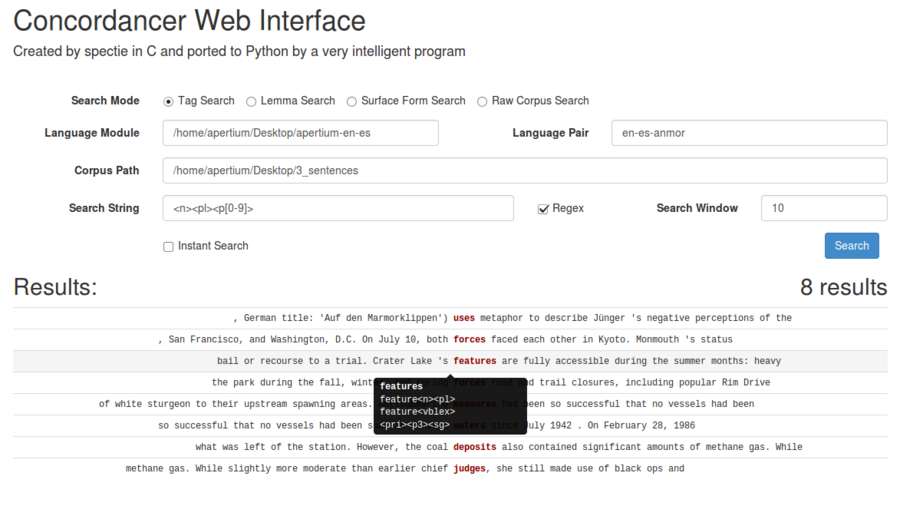Focus the Search Window number field
The height and width of the screenshot is (506, 900).
(x=823, y=208)
